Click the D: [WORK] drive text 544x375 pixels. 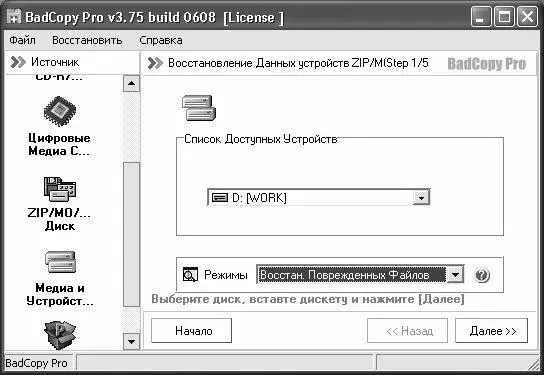pyautogui.click(x=259, y=198)
